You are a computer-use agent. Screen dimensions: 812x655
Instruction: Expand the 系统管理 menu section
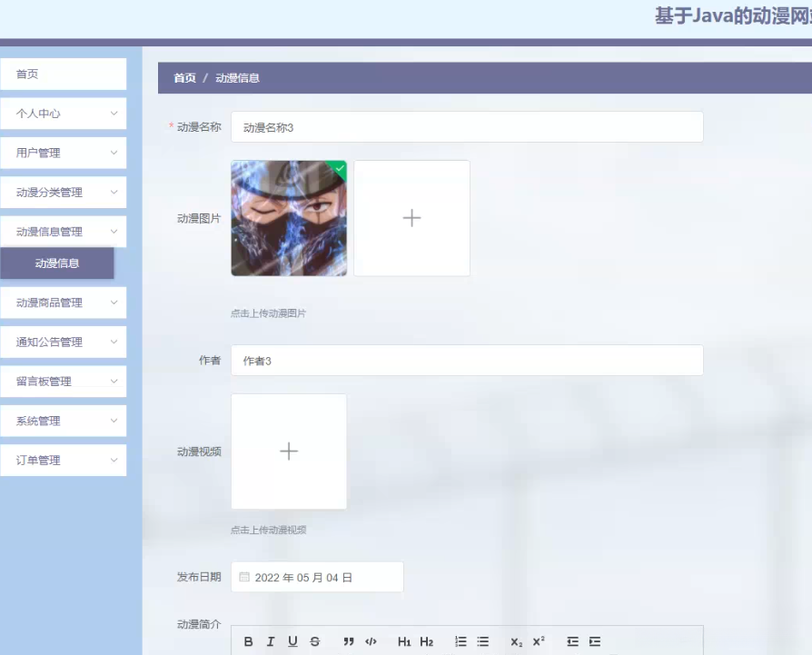point(64,421)
